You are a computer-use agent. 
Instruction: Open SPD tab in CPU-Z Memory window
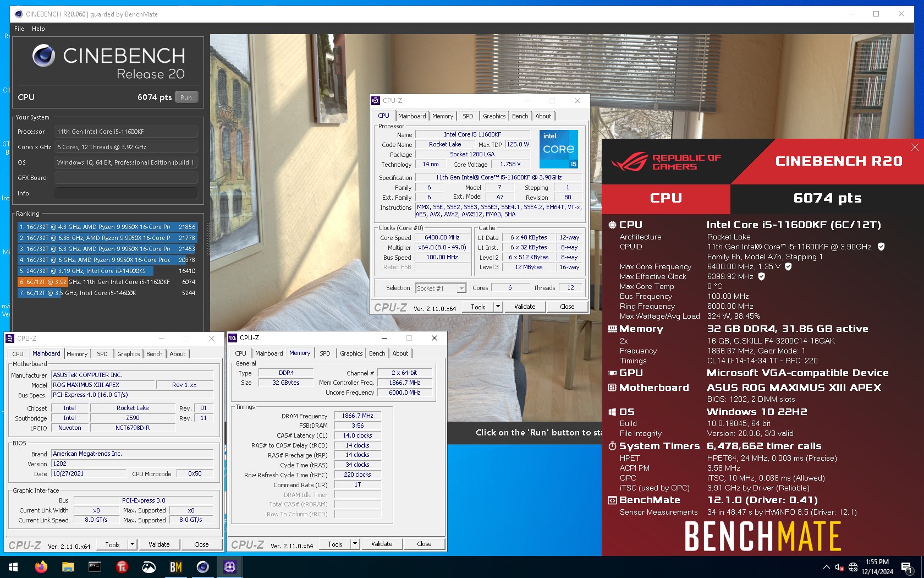325,353
